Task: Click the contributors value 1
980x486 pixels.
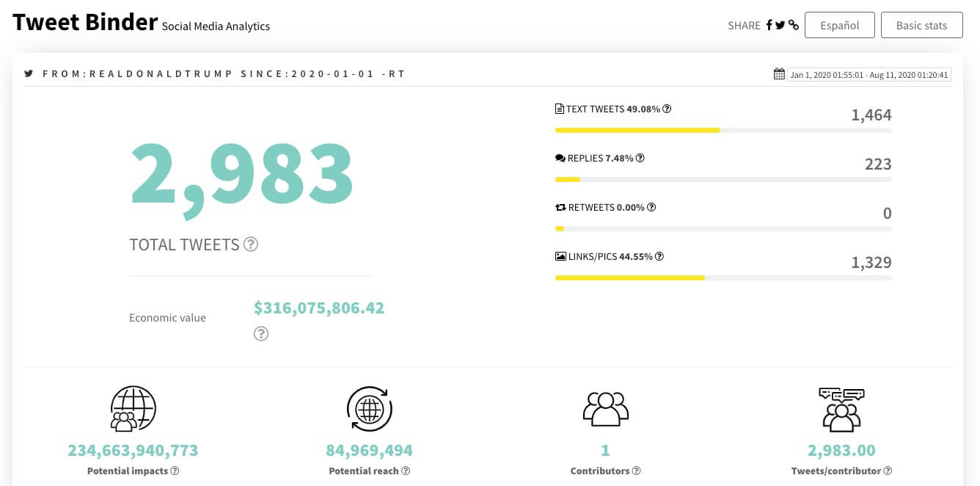Action: pos(605,450)
